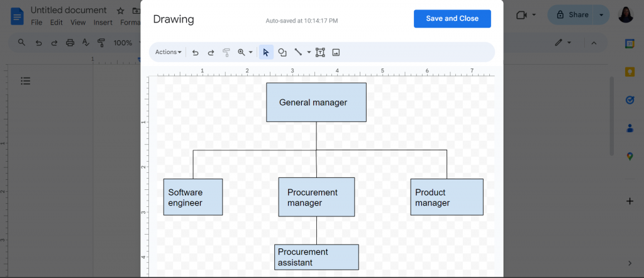The height and width of the screenshot is (278, 644).
Task: Open the Edit menu
Action: [x=56, y=23]
